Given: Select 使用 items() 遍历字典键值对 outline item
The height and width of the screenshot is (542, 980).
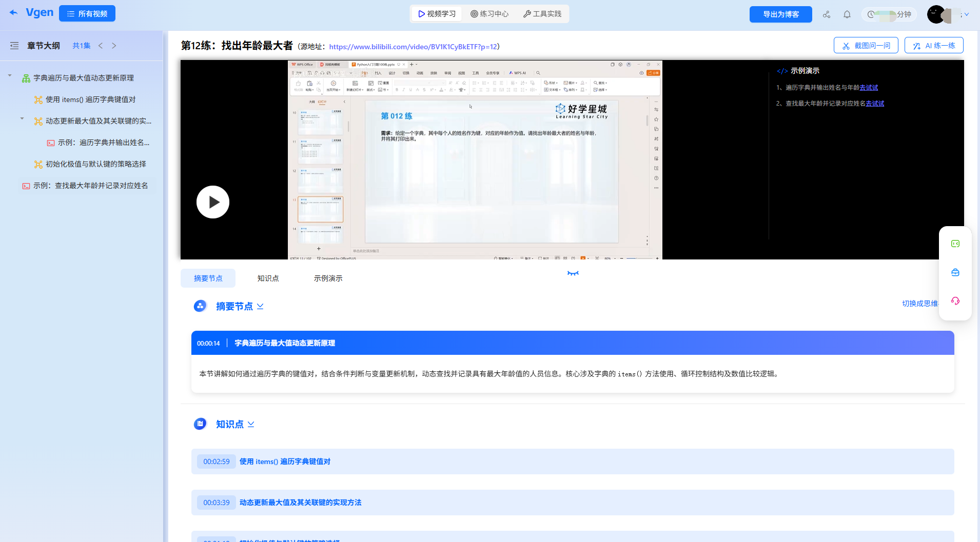Looking at the screenshot, I should [90, 99].
